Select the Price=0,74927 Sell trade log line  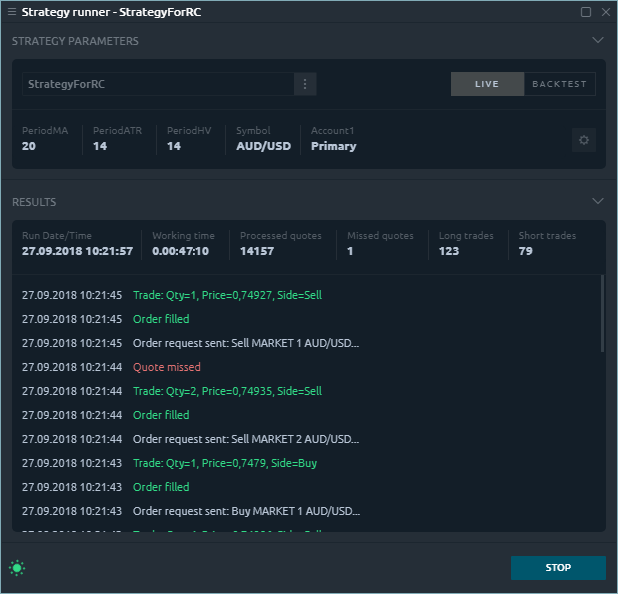tap(227, 295)
